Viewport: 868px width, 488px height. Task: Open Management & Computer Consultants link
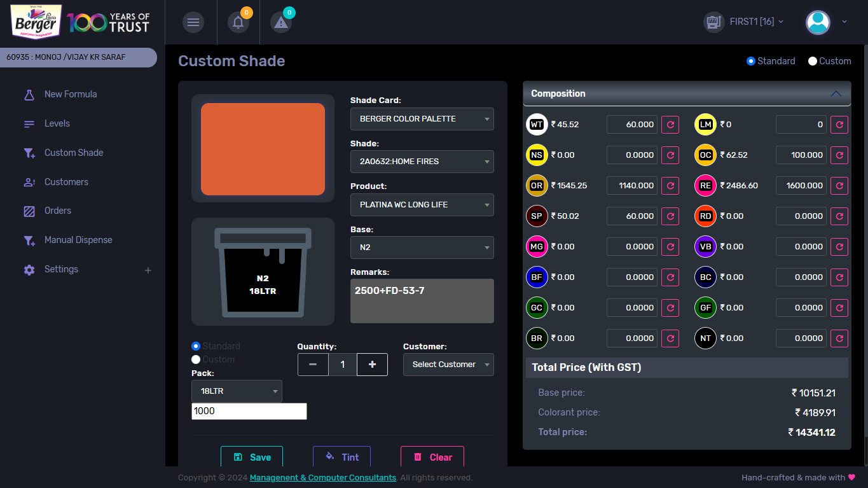pos(323,478)
